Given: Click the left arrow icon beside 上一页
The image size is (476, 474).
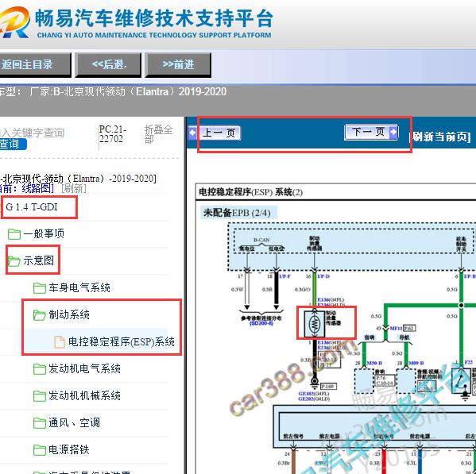Looking at the screenshot, I should point(193,133).
